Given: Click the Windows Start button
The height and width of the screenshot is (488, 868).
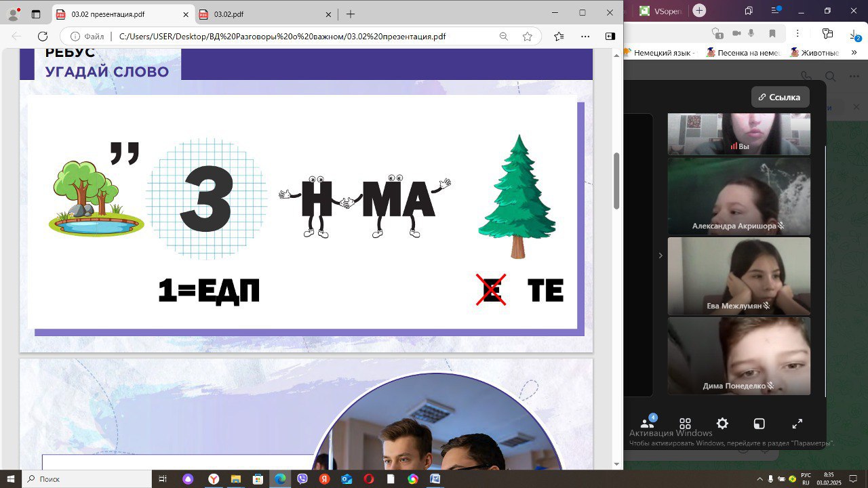Looking at the screenshot, I should [x=11, y=479].
